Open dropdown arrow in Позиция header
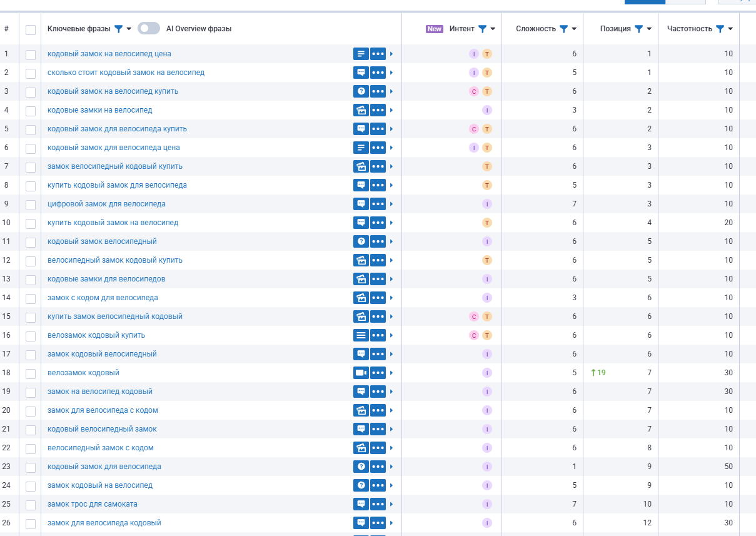Screen dimensions: 756x536 pyautogui.click(x=649, y=29)
